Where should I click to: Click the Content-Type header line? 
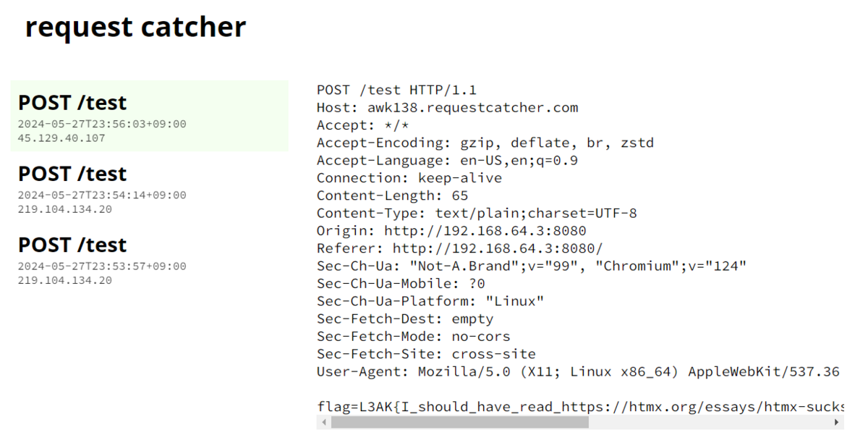pos(477,214)
